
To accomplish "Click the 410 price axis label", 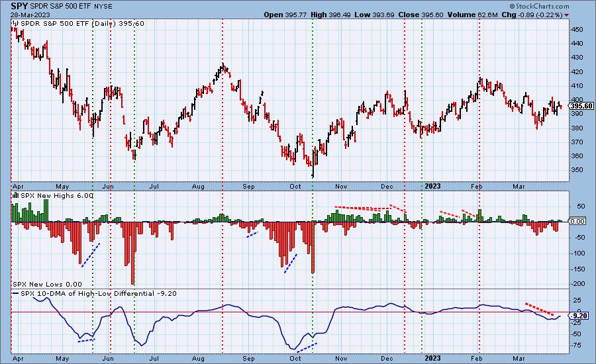I will (577, 86).
